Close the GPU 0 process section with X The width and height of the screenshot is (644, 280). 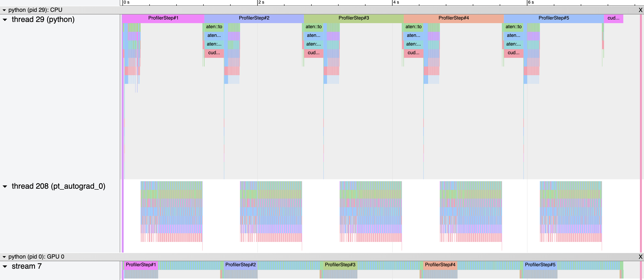(640, 257)
